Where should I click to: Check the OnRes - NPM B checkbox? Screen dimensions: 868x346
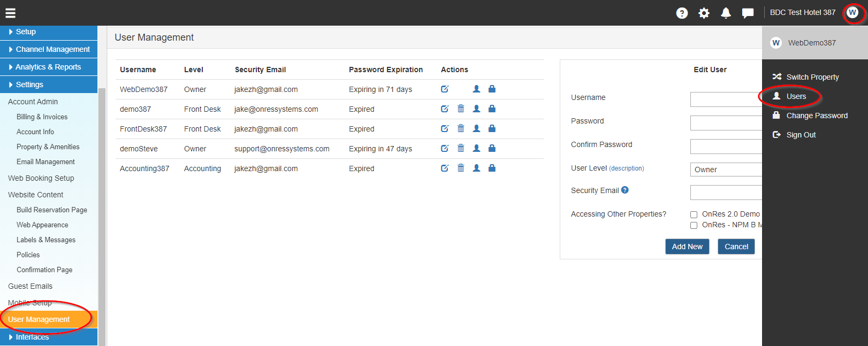tap(694, 225)
